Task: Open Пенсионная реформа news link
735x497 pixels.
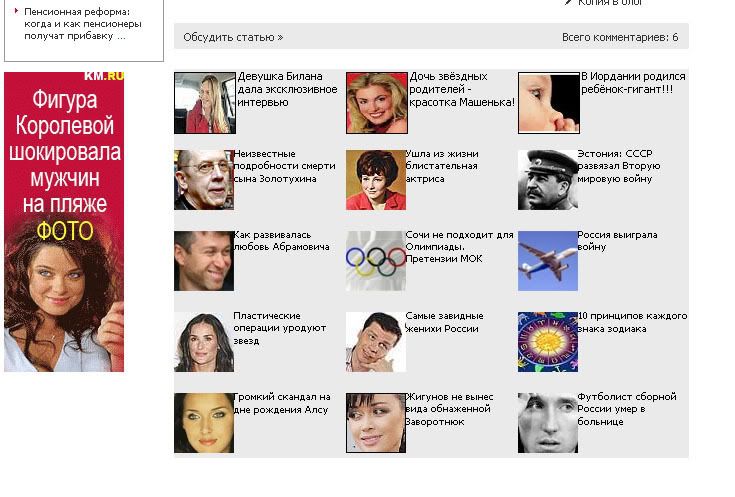Action: tap(82, 24)
